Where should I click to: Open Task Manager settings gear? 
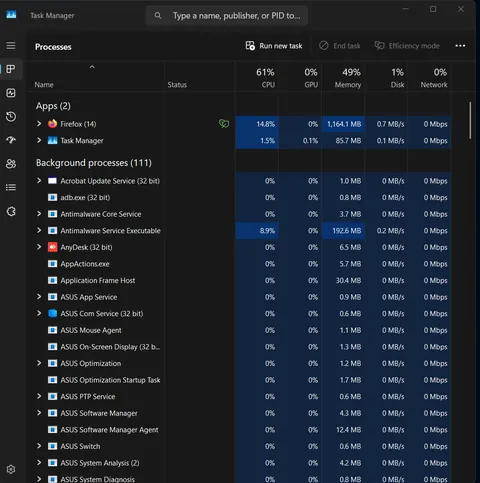[x=11, y=469]
